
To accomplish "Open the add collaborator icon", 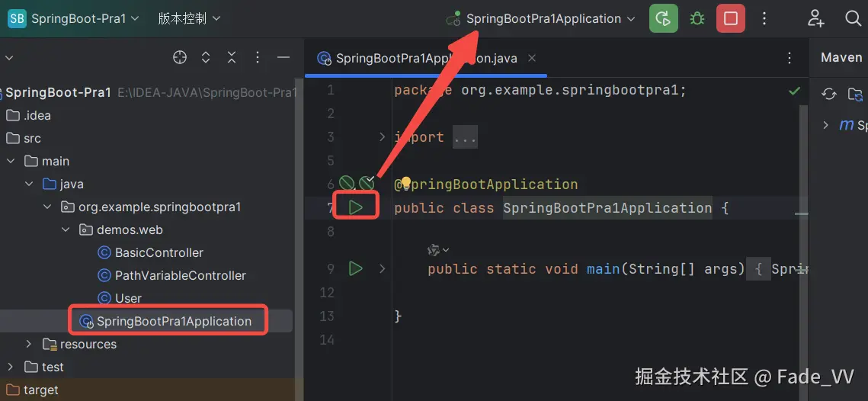I will tap(816, 18).
